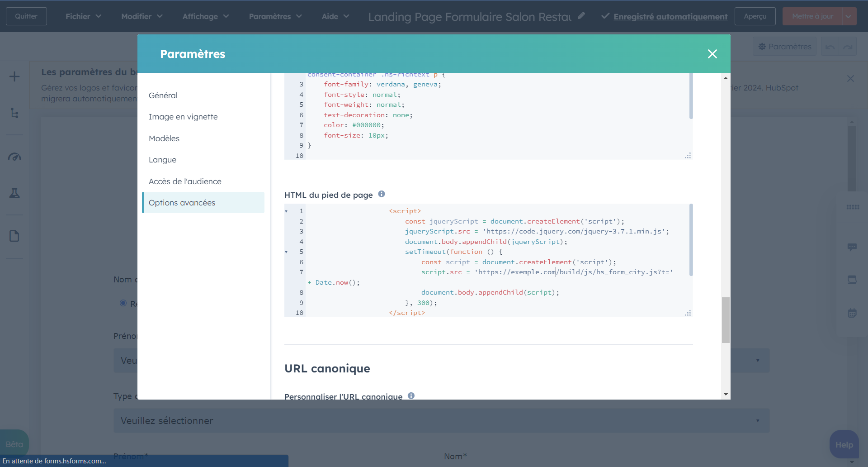Click the closing </script> tag line
This screenshot has height=467, width=868.
[x=407, y=313]
